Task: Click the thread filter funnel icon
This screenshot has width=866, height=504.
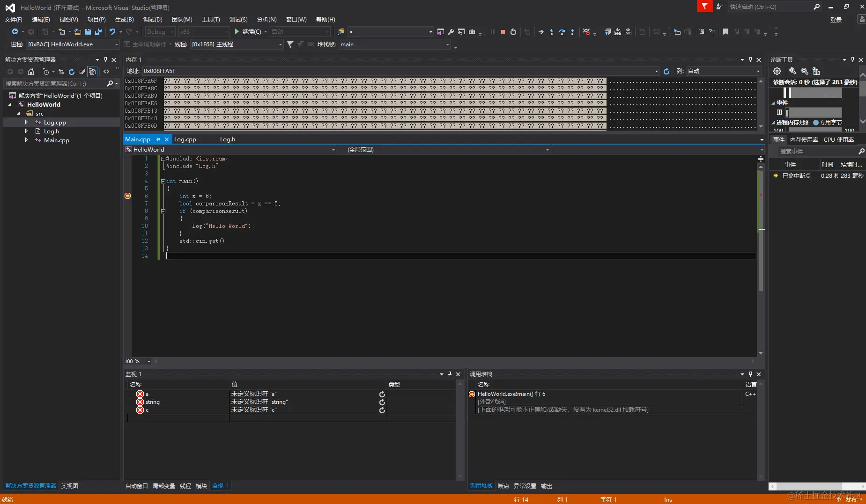Action: 290,44
